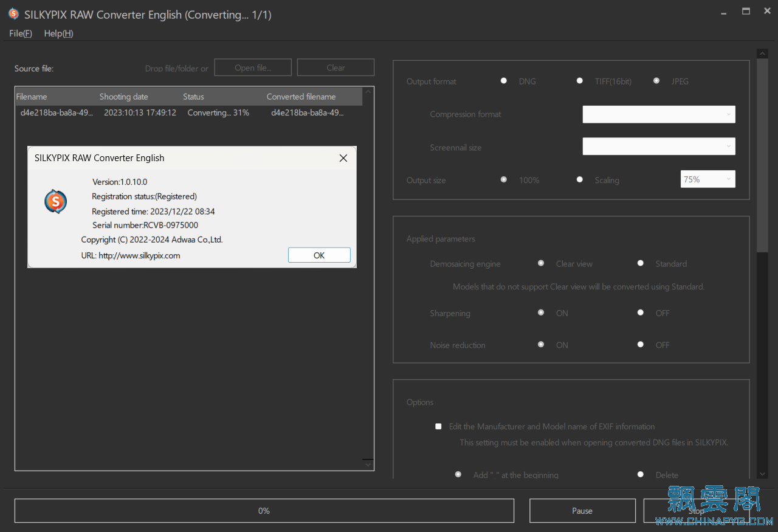Enable Edit Manufacturer and Model name checkbox
The image size is (778, 532).
tap(438, 426)
